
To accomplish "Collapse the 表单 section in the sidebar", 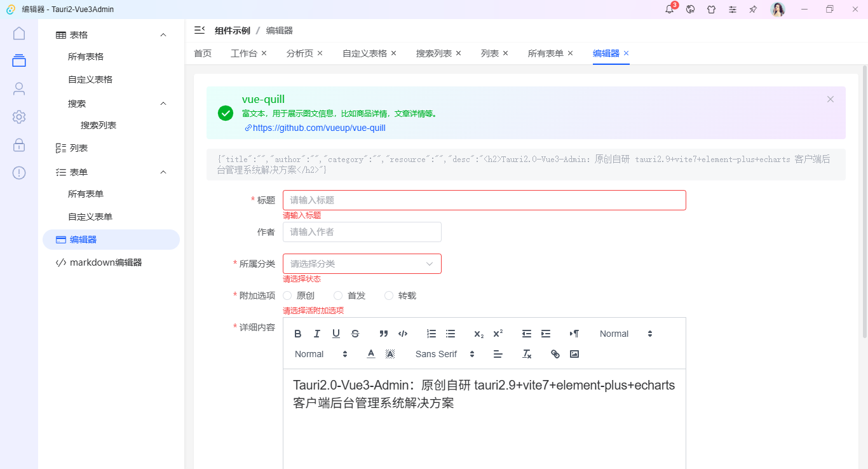I will (111, 172).
